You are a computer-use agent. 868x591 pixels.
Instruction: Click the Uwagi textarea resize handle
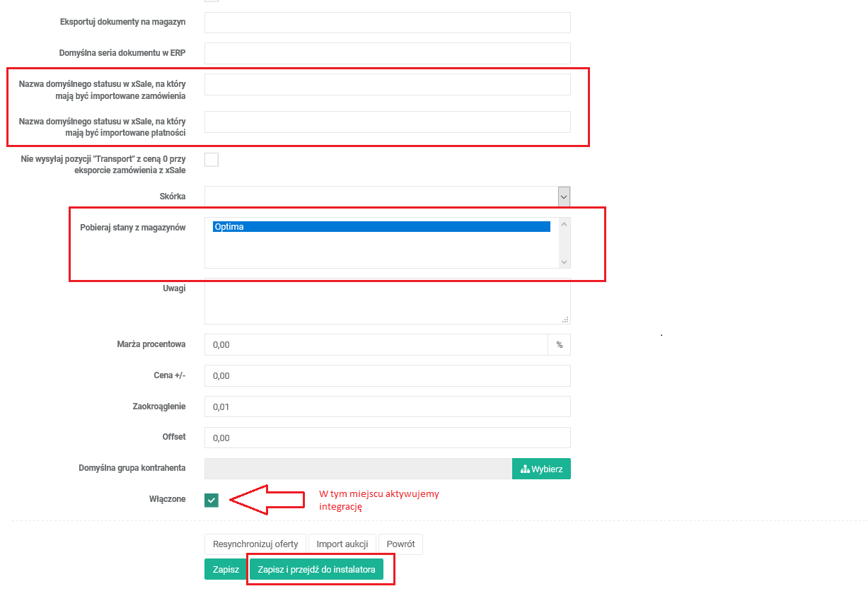pyautogui.click(x=566, y=320)
